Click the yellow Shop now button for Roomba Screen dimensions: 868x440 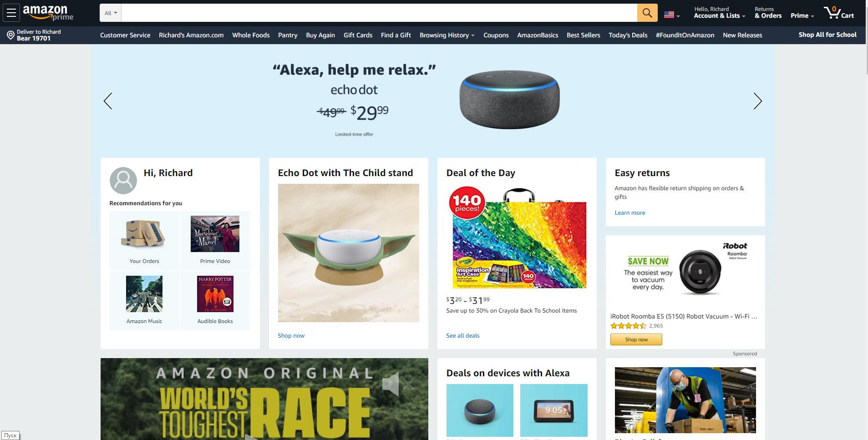636,339
